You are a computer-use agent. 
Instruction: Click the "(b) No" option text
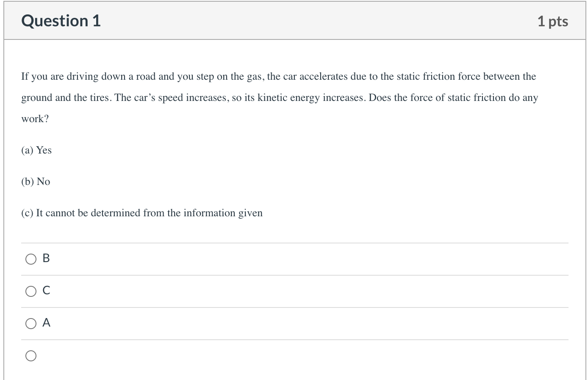tap(36, 182)
